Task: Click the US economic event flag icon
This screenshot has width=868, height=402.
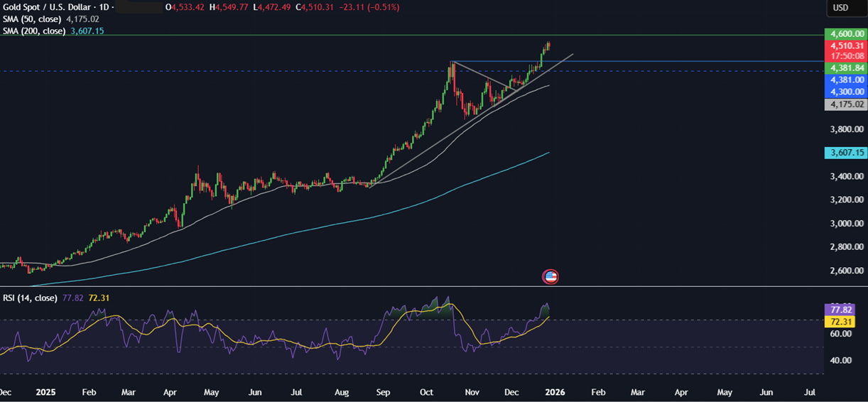Action: pyautogui.click(x=550, y=277)
